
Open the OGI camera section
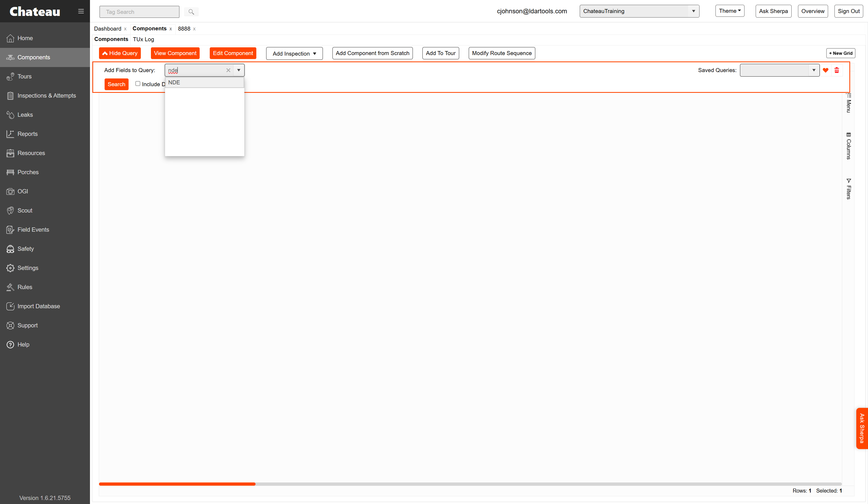coord(45,191)
